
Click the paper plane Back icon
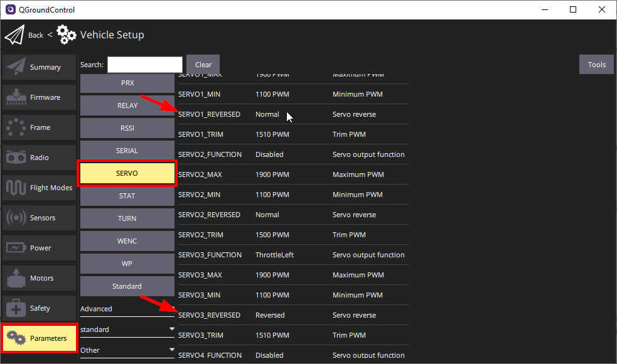(x=14, y=35)
